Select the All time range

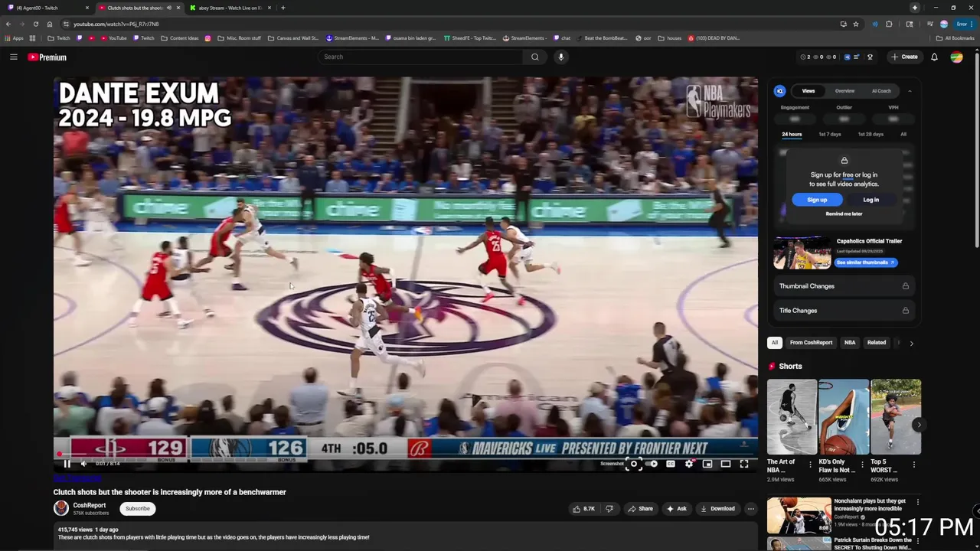[903, 135]
